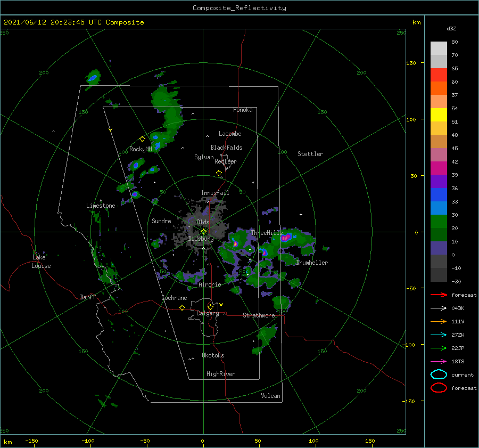Click the Okotoks label
The width and height of the screenshot is (479, 448).
click(x=213, y=355)
